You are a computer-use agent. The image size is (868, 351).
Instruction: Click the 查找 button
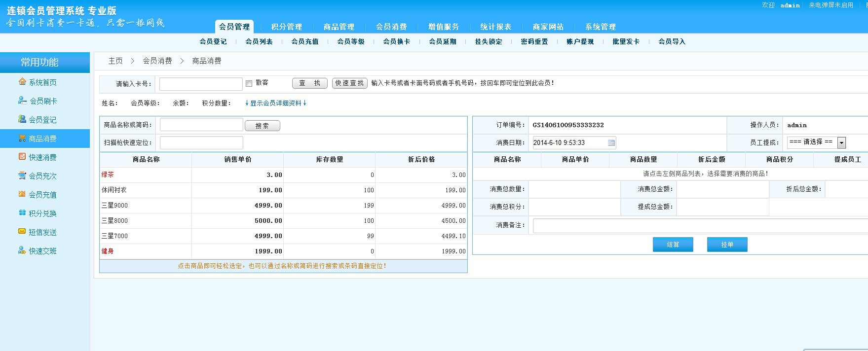click(x=310, y=83)
